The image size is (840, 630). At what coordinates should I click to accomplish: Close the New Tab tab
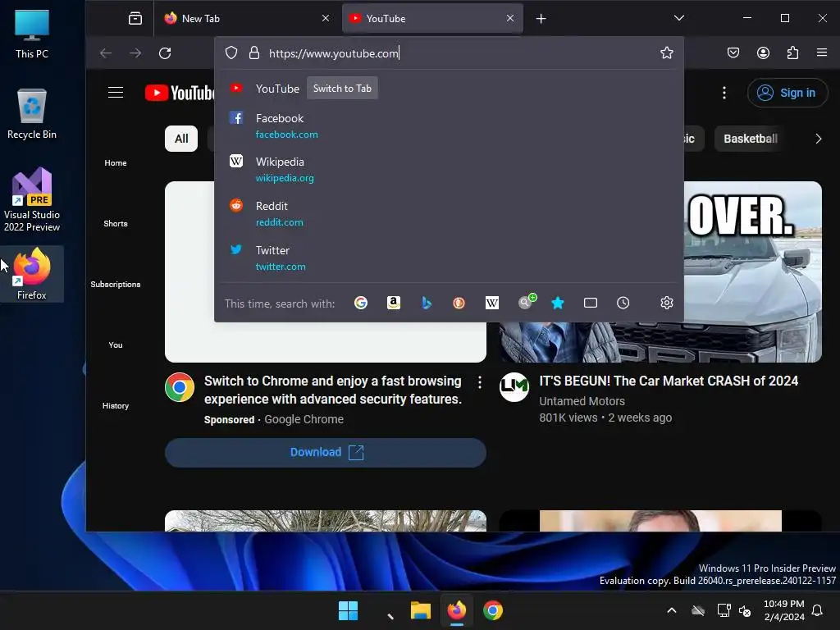pyautogui.click(x=325, y=19)
